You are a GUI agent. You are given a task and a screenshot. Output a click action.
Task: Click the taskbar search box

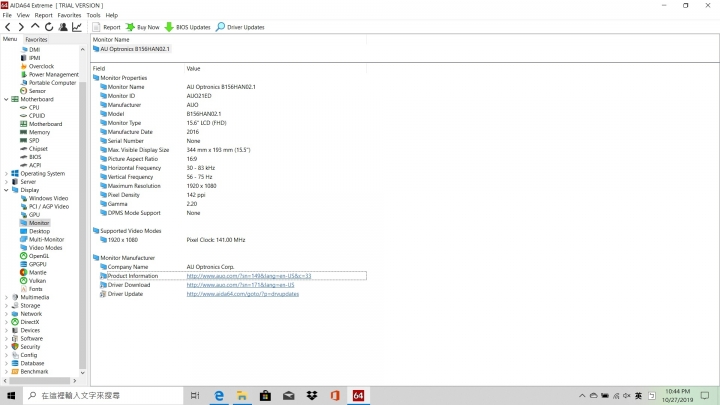(x=103, y=395)
